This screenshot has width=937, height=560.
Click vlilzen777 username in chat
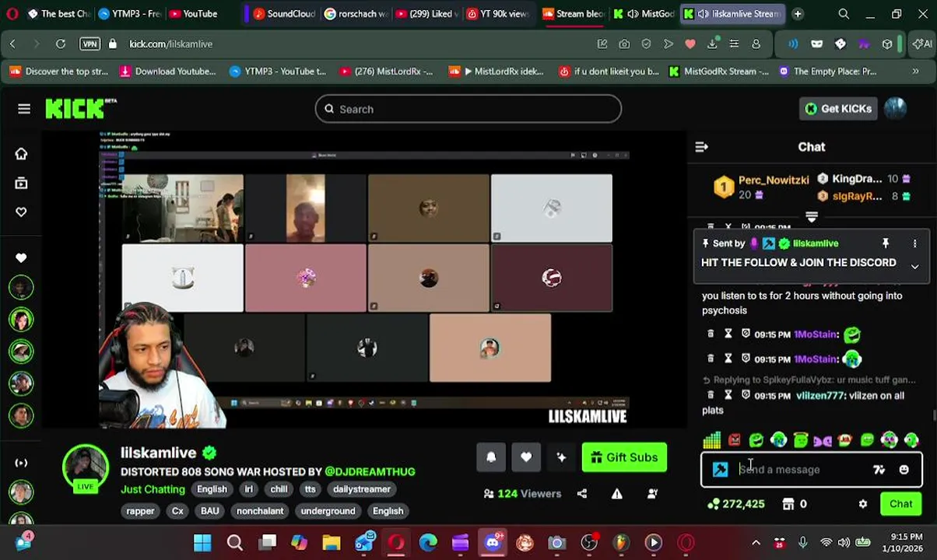point(820,396)
